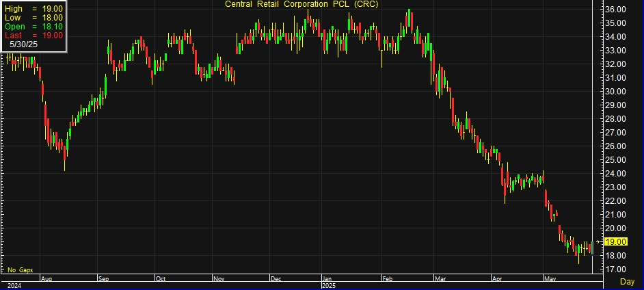This screenshot has height=290, width=644.
Task: Click the High = 19.00 readout
Action: (x=33, y=9)
